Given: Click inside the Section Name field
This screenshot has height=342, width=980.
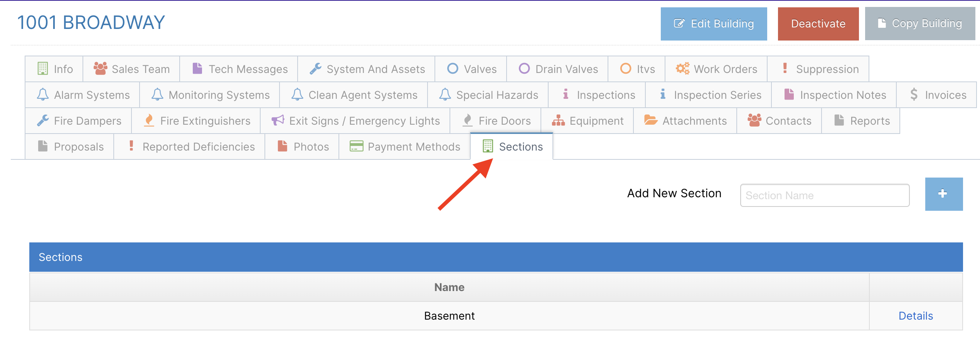Looking at the screenshot, I should point(824,195).
